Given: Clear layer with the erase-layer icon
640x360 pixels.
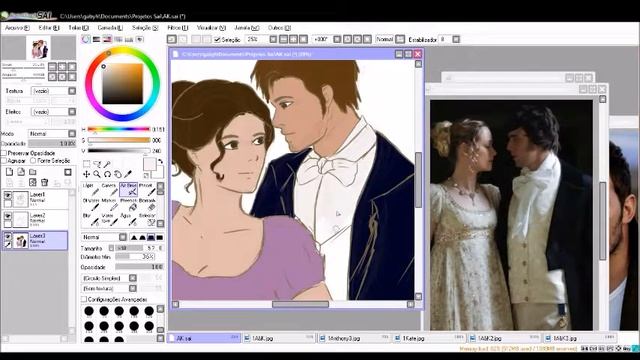Looking at the screenshot, I should tap(33, 182).
